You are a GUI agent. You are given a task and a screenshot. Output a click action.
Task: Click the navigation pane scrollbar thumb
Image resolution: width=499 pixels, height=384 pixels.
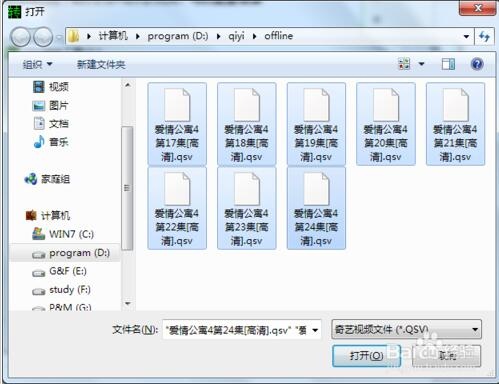click(x=127, y=188)
